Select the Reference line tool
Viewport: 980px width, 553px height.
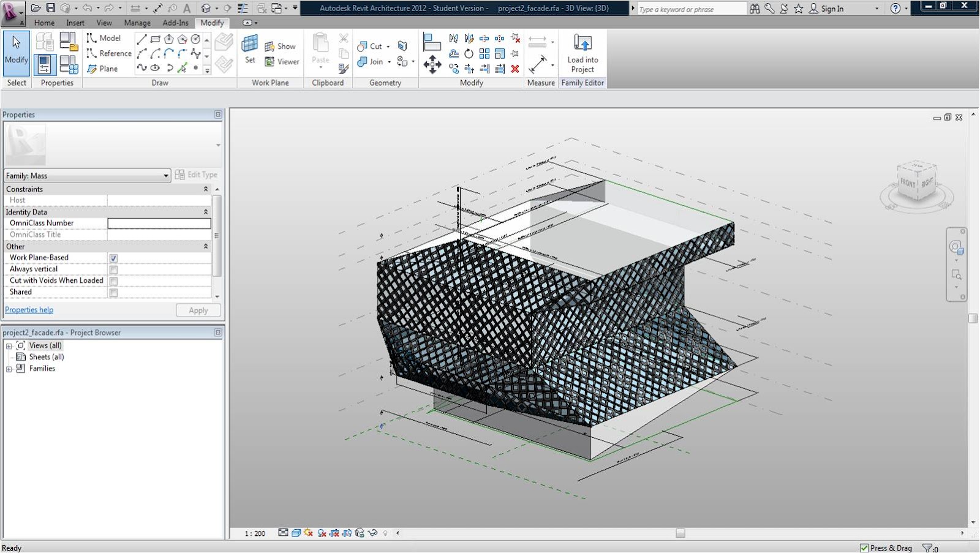(x=109, y=53)
